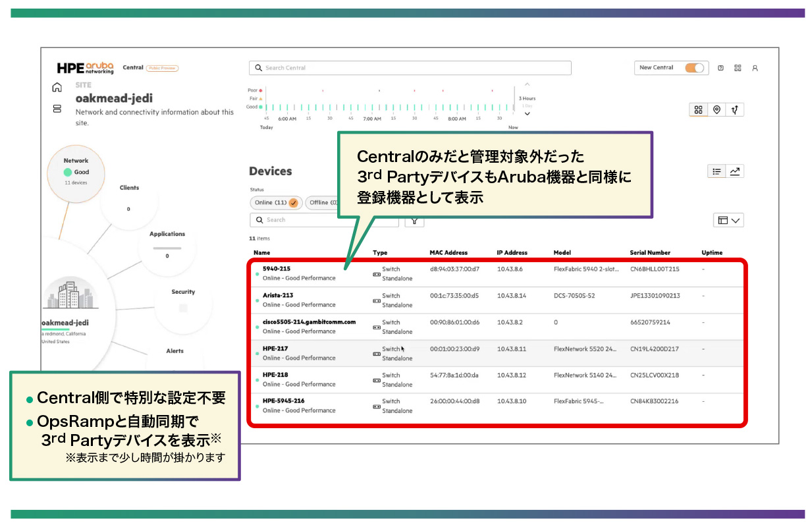Click the down chevron below 1 Day
This screenshot has width=812, height=527.
coord(527,114)
